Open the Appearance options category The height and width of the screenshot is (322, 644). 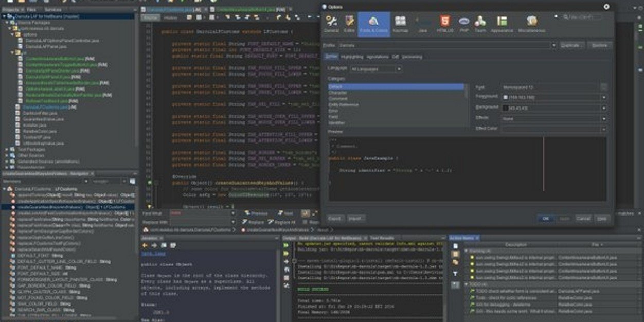pos(502,24)
